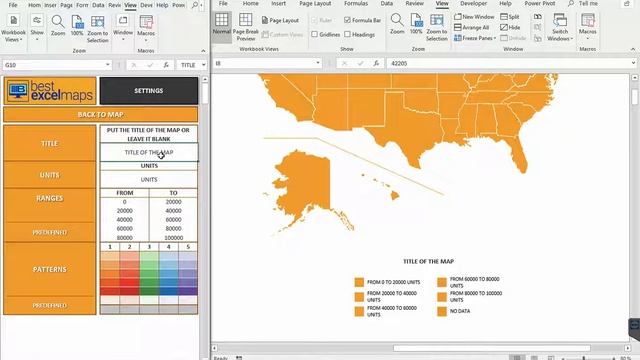640x360 pixels.
Task: Open Workbook Views menu in left window
Action: tap(13, 28)
